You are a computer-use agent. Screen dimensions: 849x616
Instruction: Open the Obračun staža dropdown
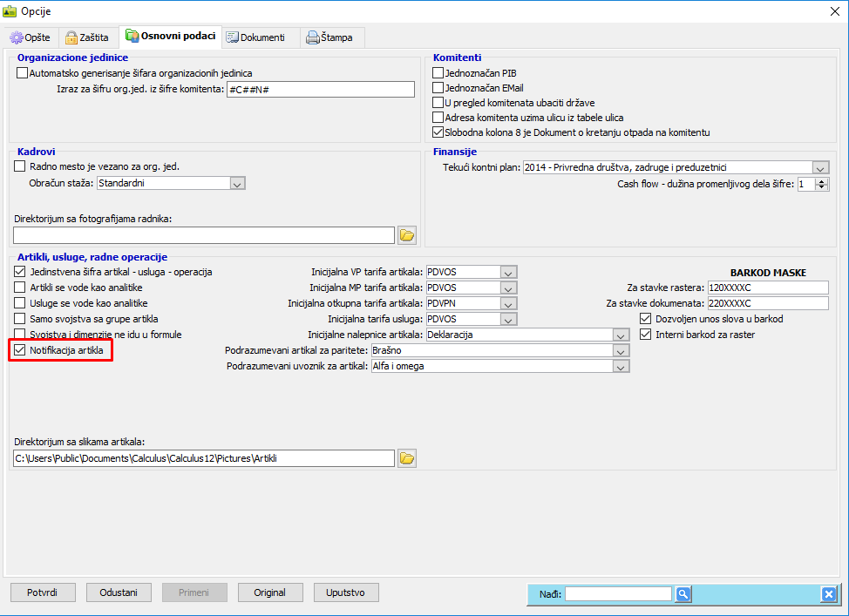tap(237, 183)
